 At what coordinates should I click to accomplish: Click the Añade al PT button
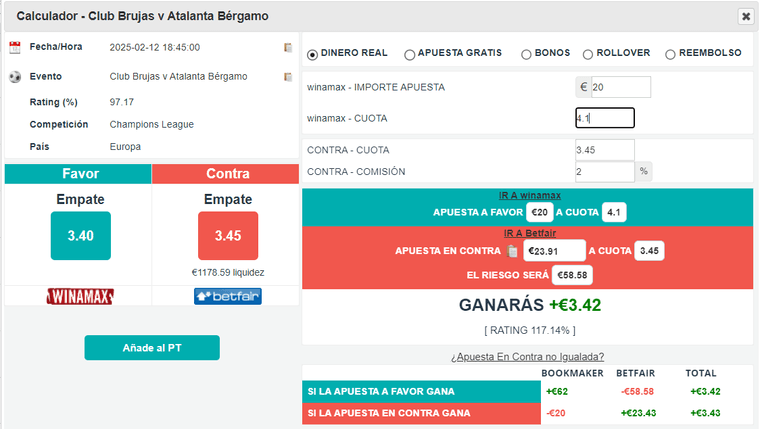point(152,348)
